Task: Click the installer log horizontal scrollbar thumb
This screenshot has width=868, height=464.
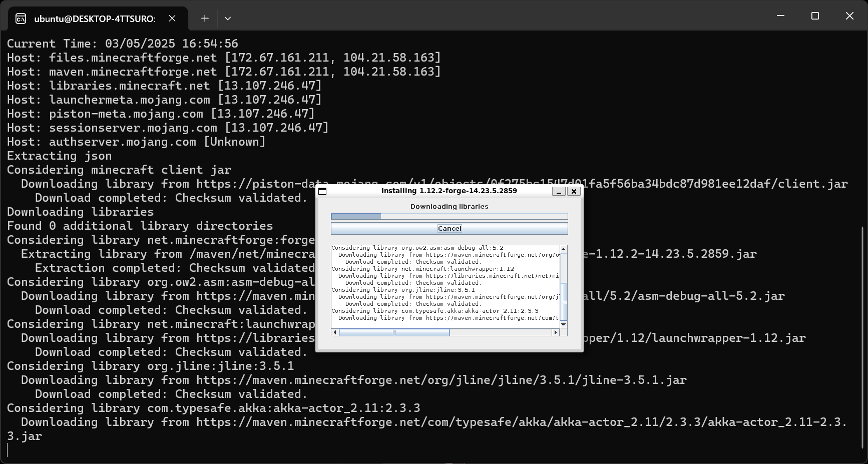Action: 394,332
